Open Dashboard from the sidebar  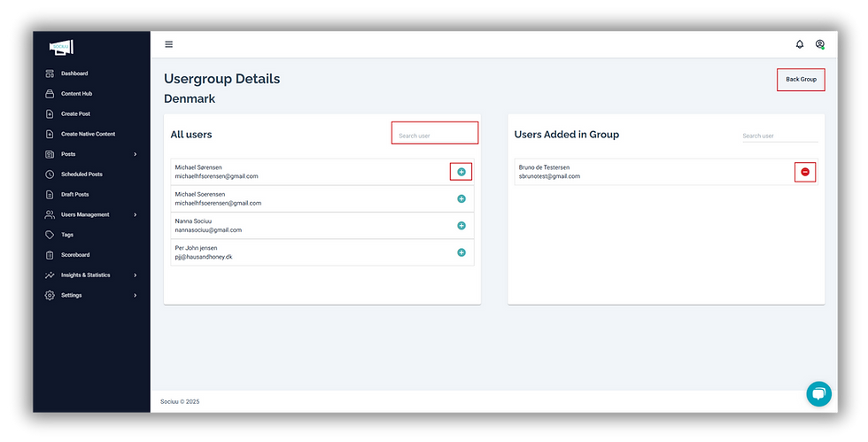coord(74,74)
